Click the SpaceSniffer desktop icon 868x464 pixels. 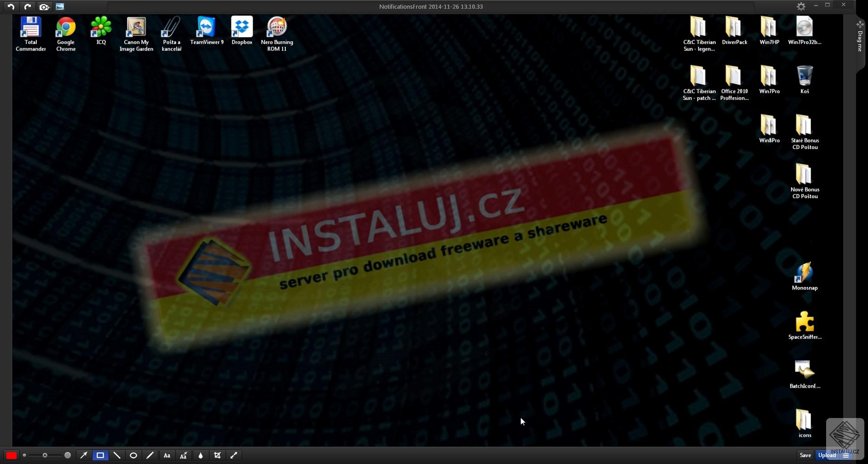804,326
